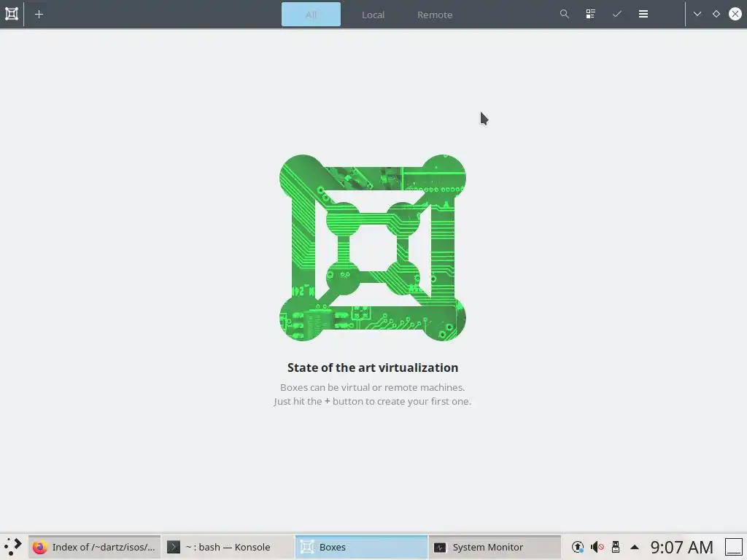Screen dimensions: 747x560
Task: Toggle list view layout icon
Action: coord(591,14)
